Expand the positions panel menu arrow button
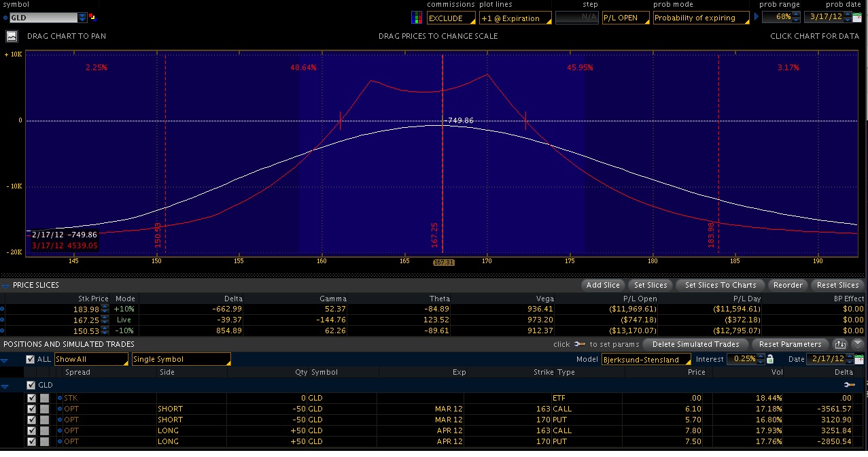The height and width of the screenshot is (457, 868). coord(857,344)
